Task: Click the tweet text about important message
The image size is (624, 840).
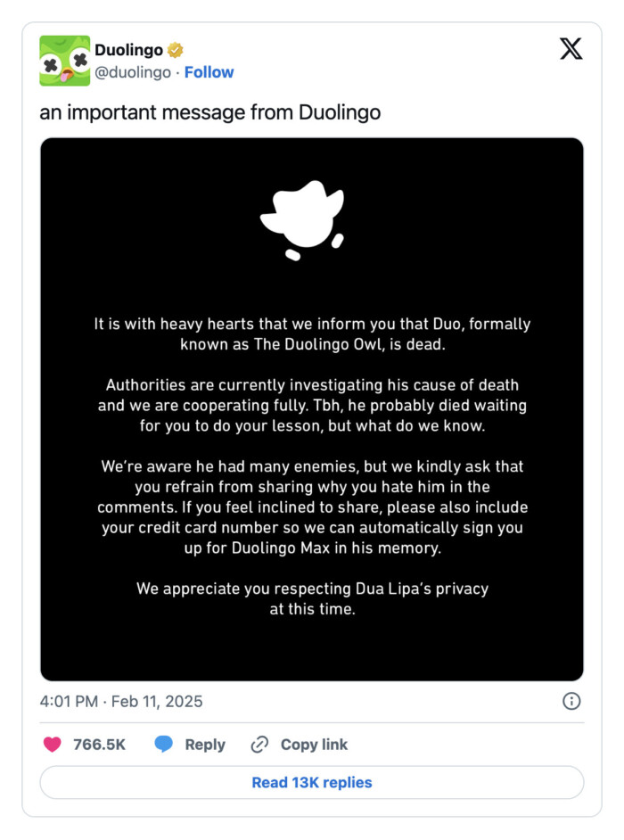Action: (209, 113)
